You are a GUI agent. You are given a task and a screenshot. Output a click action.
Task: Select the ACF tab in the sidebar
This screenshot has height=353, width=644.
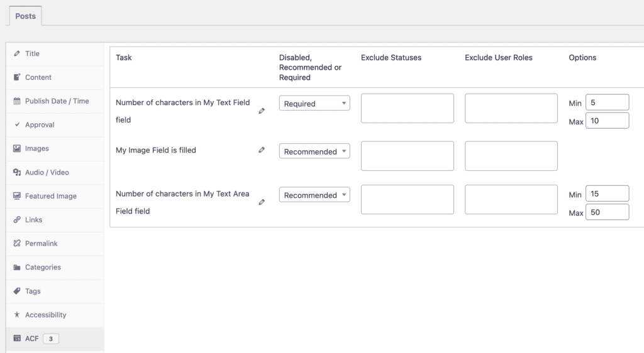pos(31,339)
